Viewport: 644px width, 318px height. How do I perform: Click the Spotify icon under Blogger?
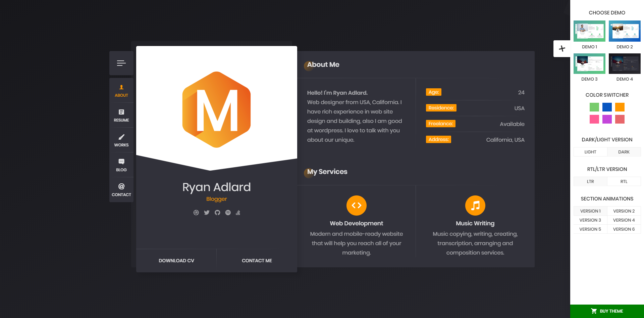tap(228, 213)
